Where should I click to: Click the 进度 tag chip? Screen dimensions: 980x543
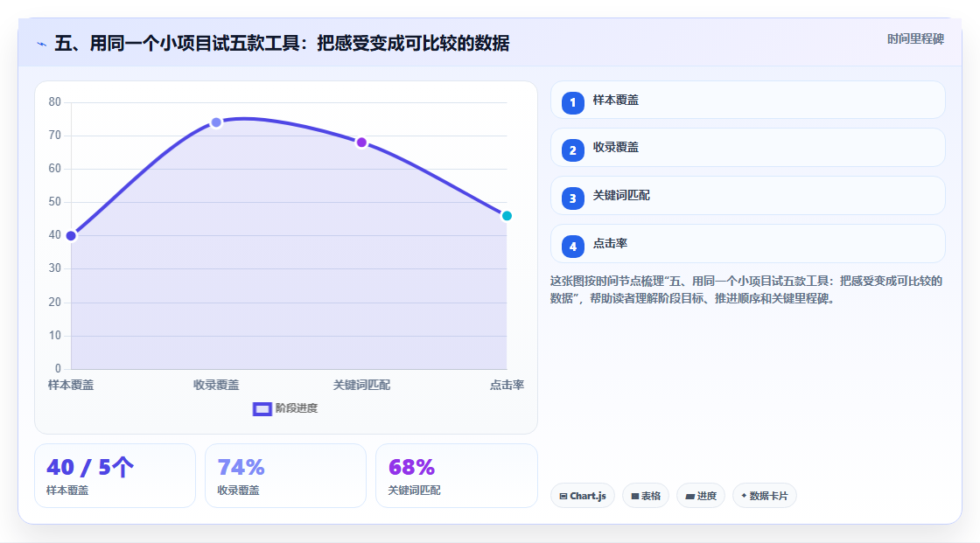click(x=701, y=496)
